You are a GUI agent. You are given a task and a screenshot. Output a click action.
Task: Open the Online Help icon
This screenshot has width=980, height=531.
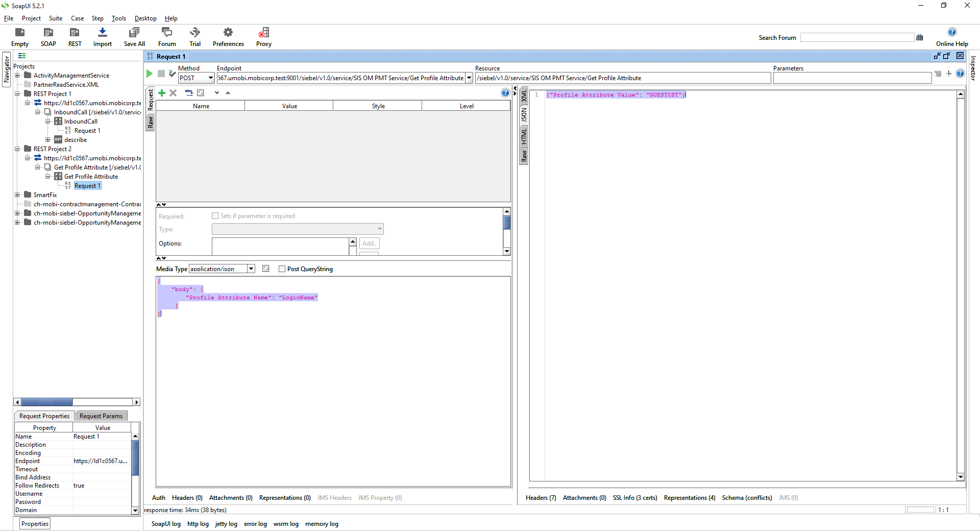[x=952, y=32]
